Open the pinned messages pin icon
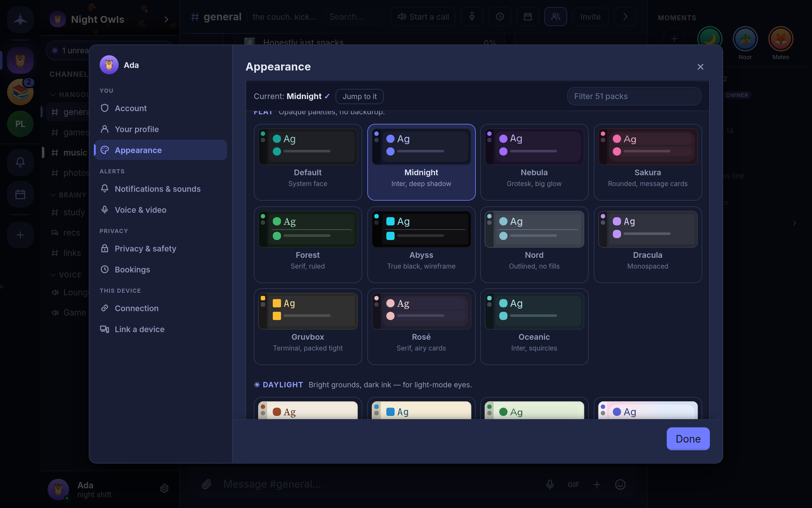 pyautogui.click(x=472, y=17)
